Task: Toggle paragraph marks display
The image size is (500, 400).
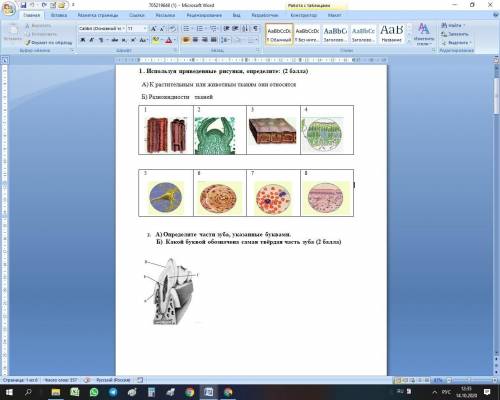Action: point(255,29)
